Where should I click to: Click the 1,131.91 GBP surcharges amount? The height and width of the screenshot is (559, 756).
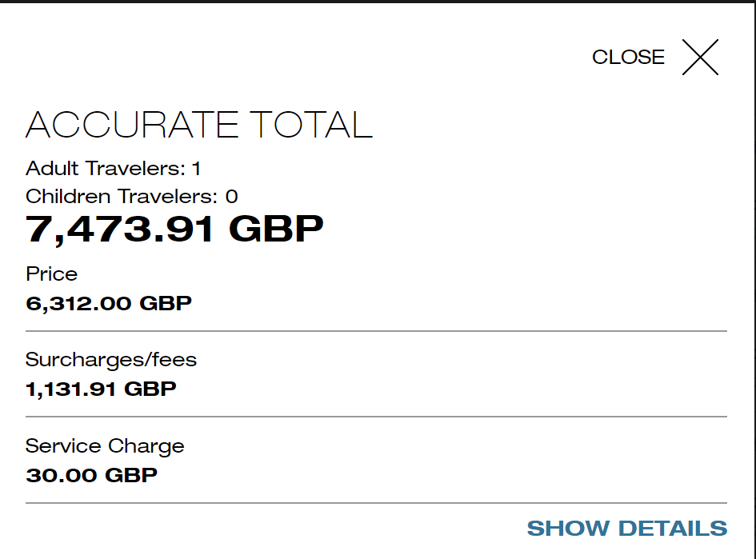click(101, 389)
